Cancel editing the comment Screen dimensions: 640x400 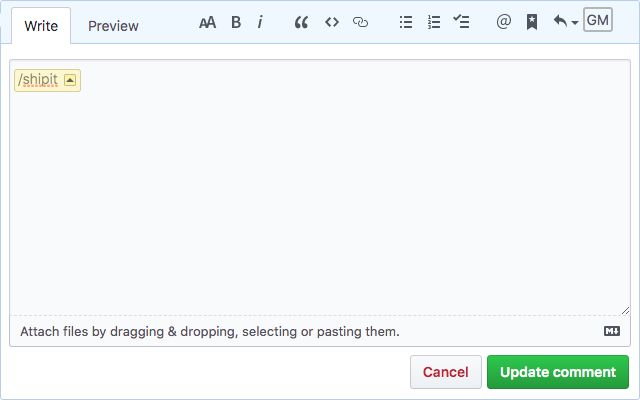pos(445,372)
